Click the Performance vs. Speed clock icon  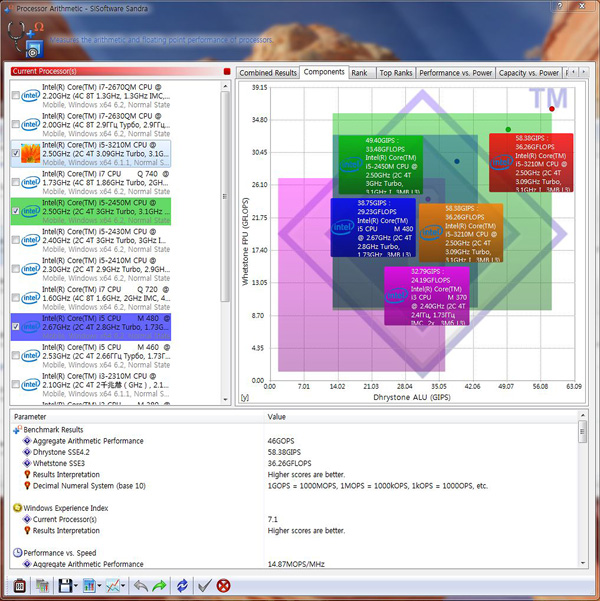[x=17, y=553]
